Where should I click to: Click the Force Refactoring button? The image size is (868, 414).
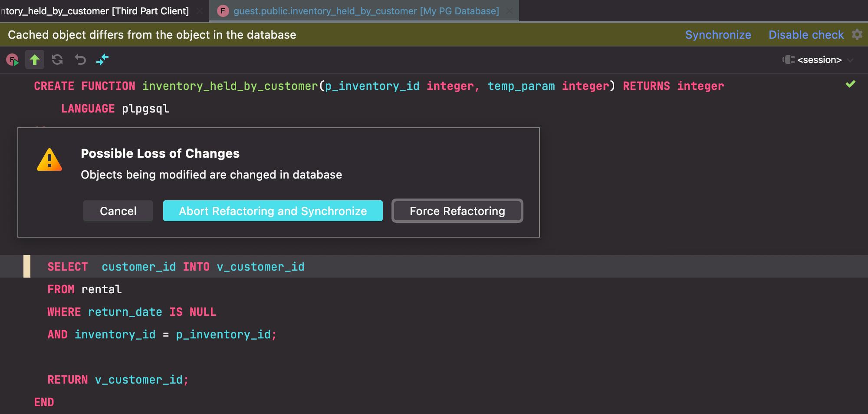tap(457, 211)
